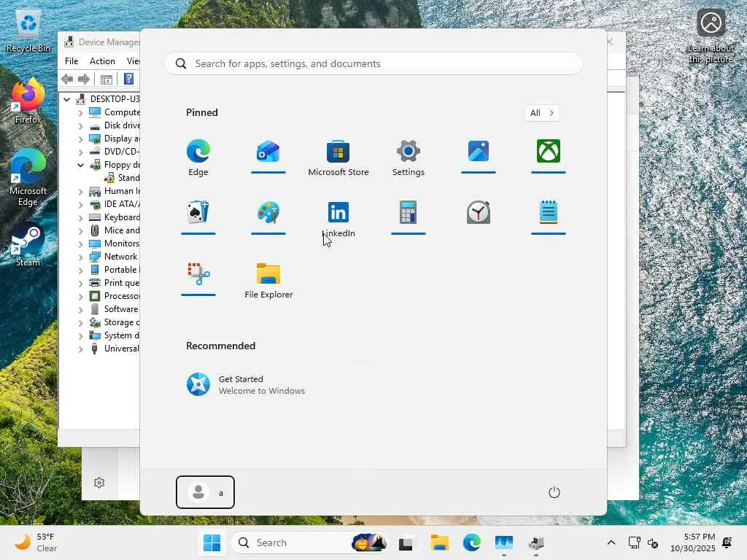Screen dimensions: 747x560
Task: Expand the Computer node in Device Manager
Action: click(x=80, y=113)
